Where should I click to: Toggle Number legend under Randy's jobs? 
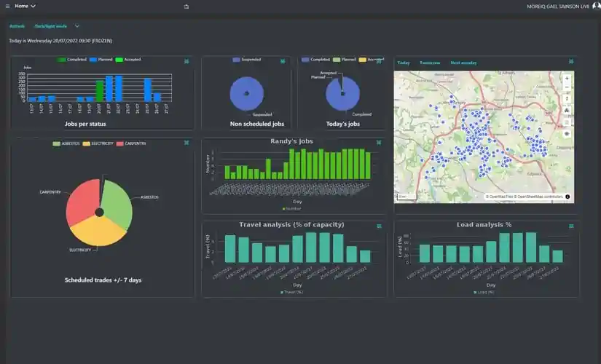[291, 209]
